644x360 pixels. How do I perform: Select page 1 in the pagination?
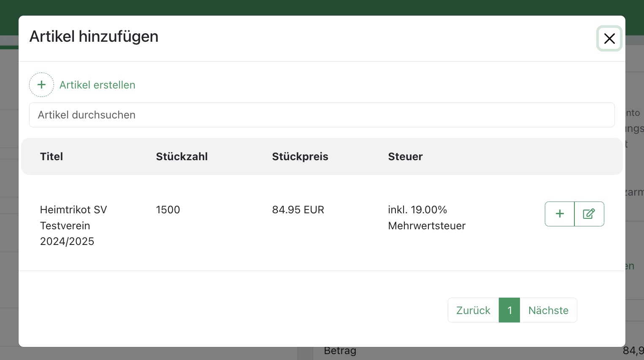coord(509,310)
